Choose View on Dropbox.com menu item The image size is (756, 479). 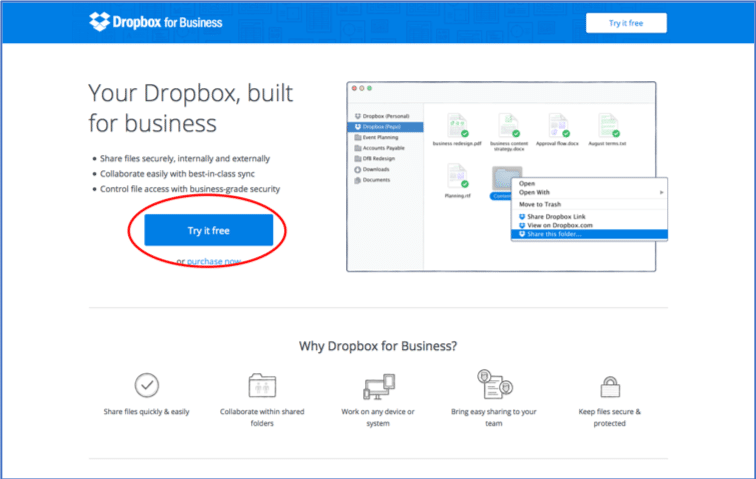point(560,225)
